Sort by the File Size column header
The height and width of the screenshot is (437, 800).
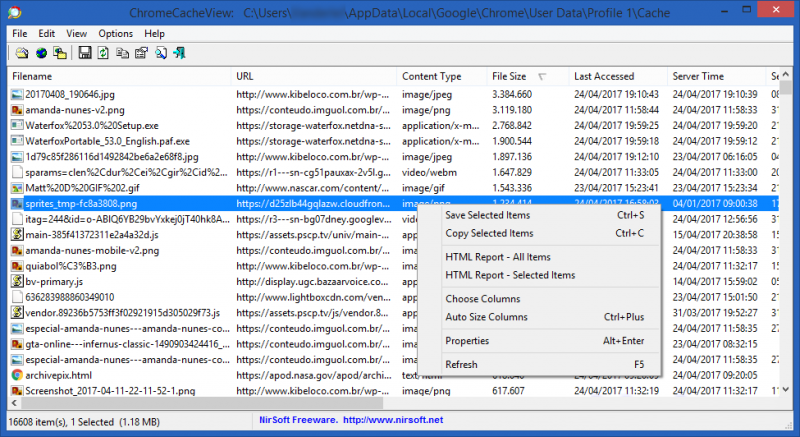[x=510, y=76]
